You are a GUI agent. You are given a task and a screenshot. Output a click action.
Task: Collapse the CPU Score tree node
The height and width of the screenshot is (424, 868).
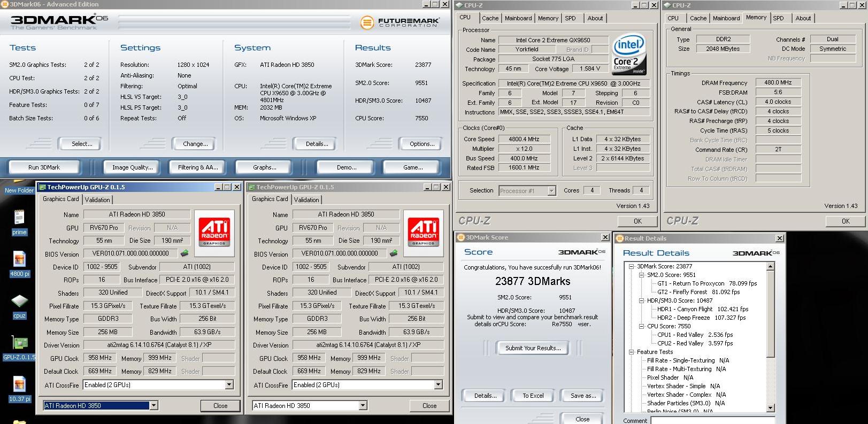point(642,326)
